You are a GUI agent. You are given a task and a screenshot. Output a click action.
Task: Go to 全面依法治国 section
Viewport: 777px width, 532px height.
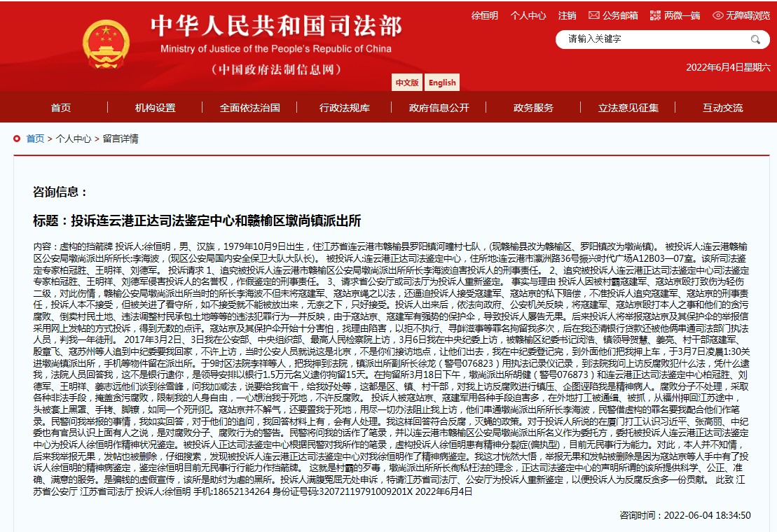tap(249, 108)
